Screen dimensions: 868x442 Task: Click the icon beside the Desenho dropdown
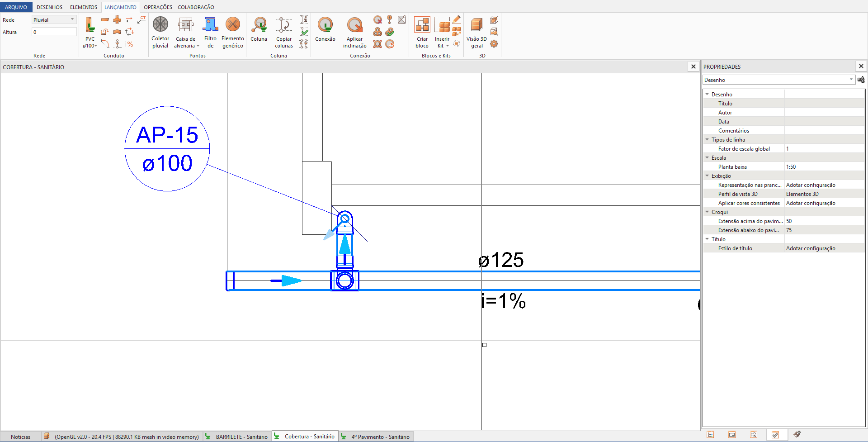click(861, 80)
